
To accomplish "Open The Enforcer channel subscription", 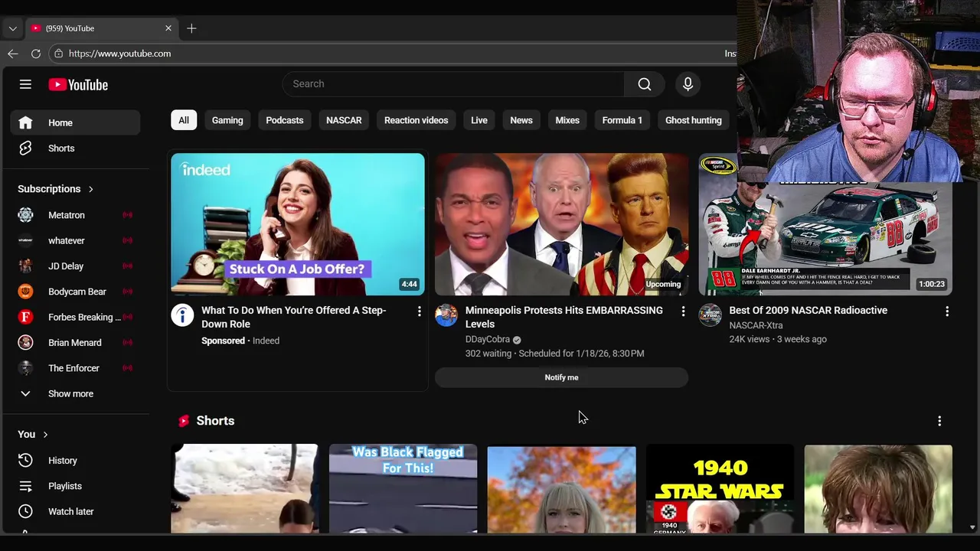I will [75, 368].
